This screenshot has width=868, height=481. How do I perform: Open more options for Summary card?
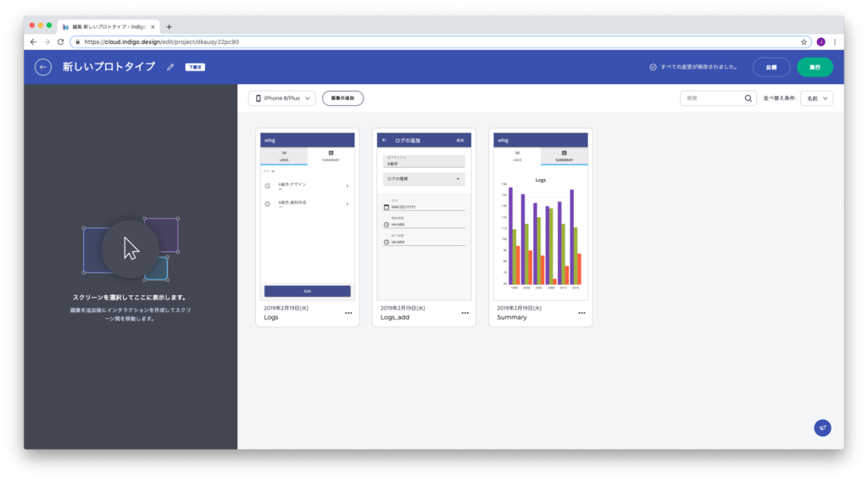pyautogui.click(x=581, y=313)
